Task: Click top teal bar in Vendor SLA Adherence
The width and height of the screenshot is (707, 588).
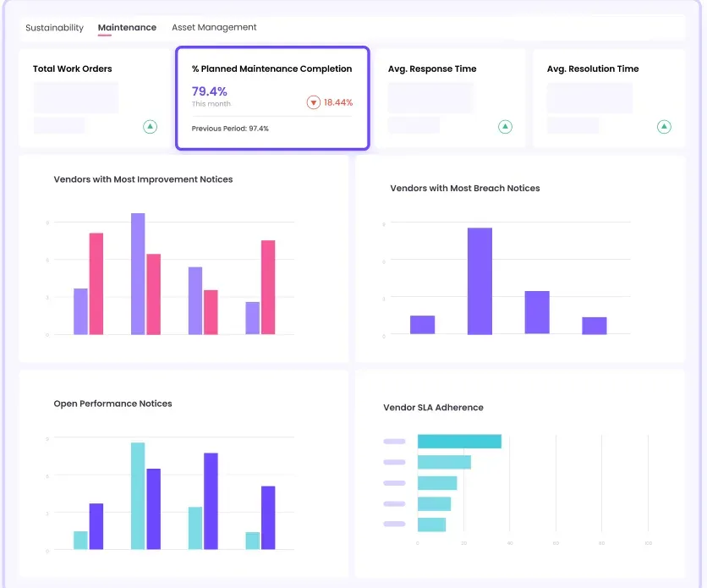Action: point(459,442)
